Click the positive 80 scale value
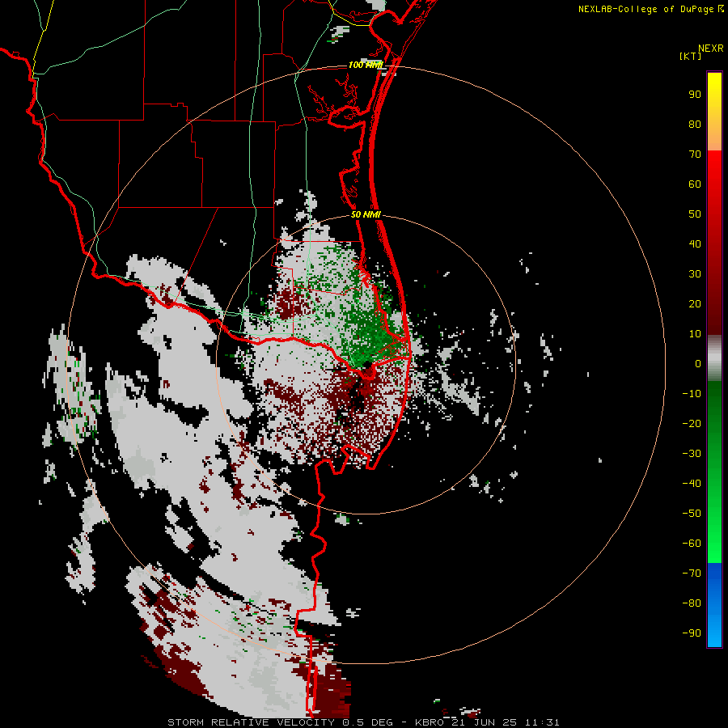 click(695, 125)
